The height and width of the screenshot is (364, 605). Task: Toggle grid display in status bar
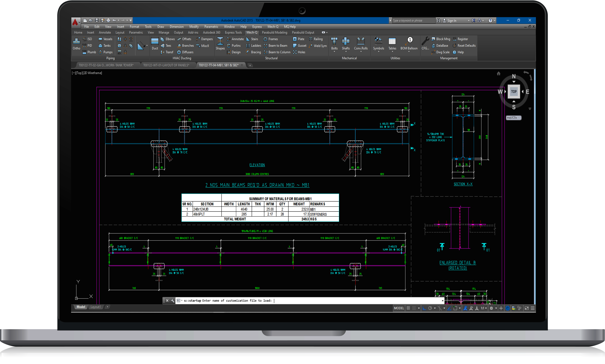[x=408, y=308]
